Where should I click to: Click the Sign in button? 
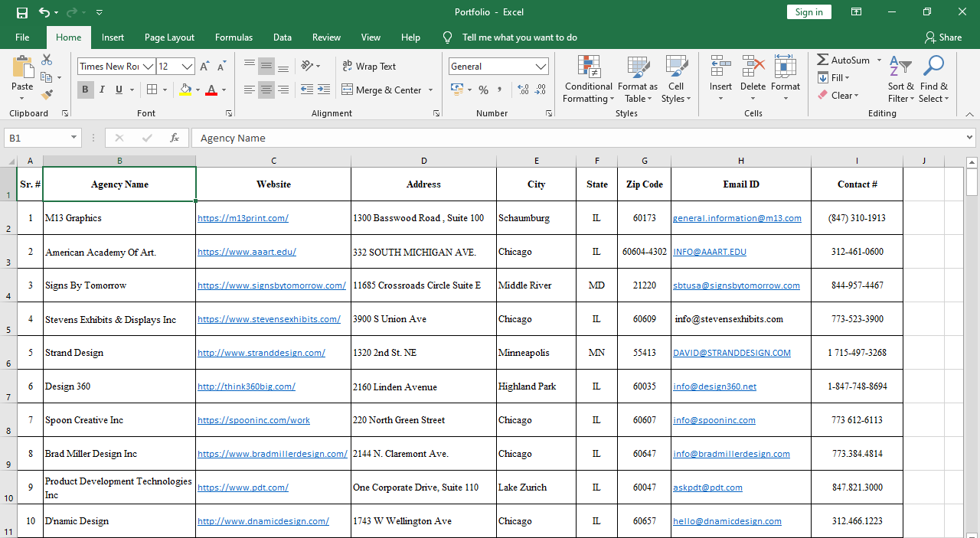point(808,12)
